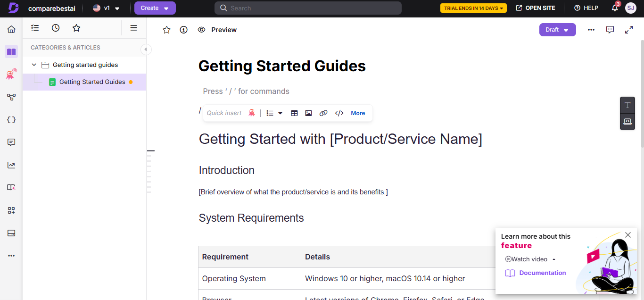This screenshot has width=644, height=300.
Task: Open the categories panel hamburger menu
Action: pyautogui.click(x=134, y=28)
